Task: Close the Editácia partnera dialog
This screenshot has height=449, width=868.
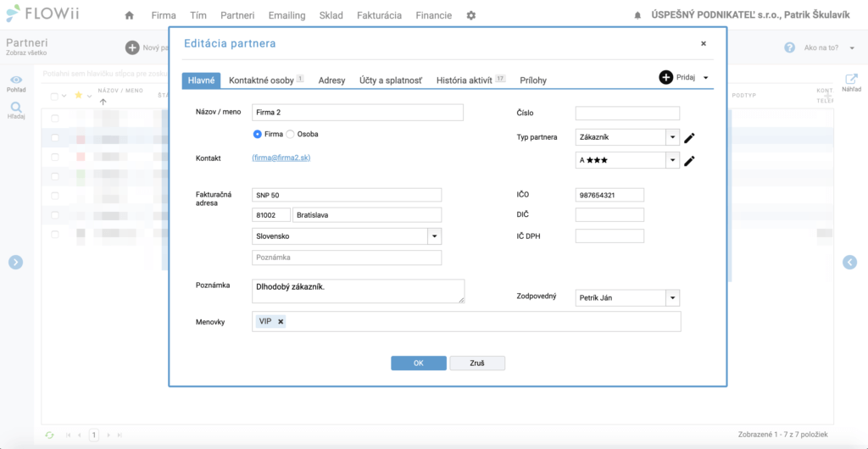Action: pos(704,43)
